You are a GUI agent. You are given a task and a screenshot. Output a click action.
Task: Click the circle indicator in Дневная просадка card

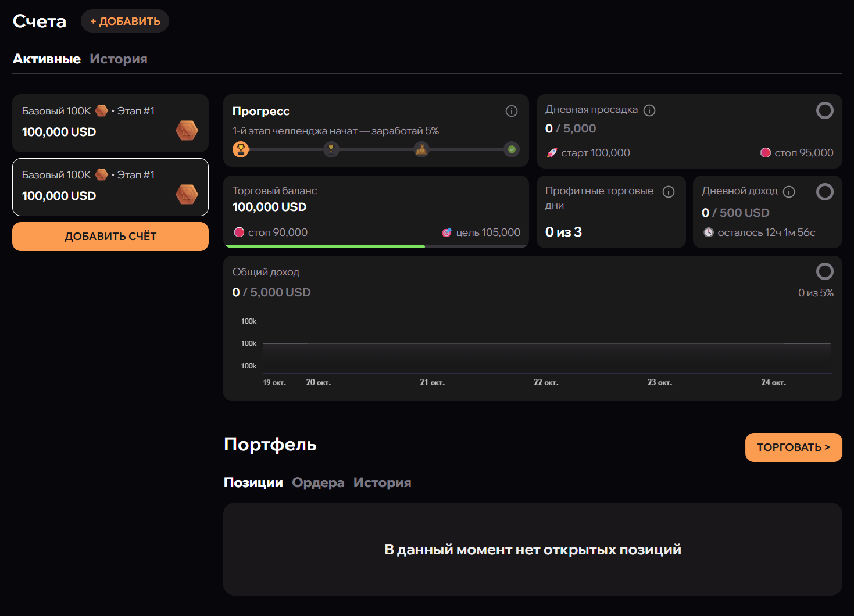point(824,110)
